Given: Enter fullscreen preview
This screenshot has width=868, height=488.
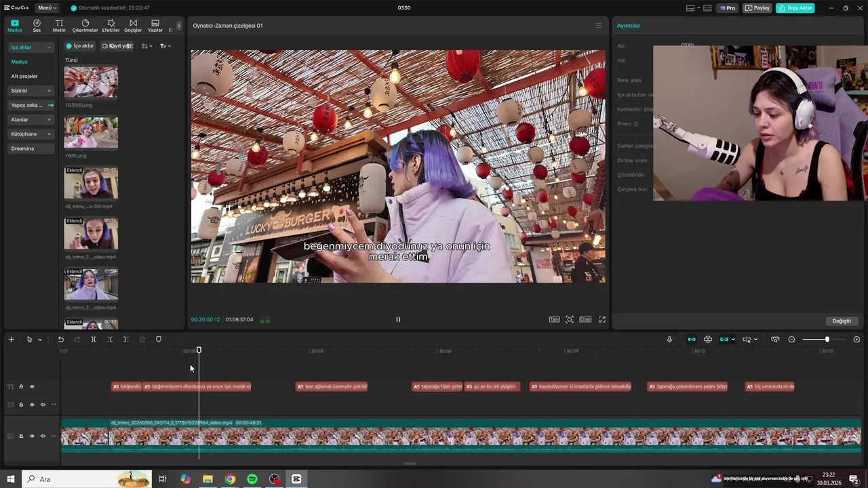Looking at the screenshot, I should (x=602, y=319).
